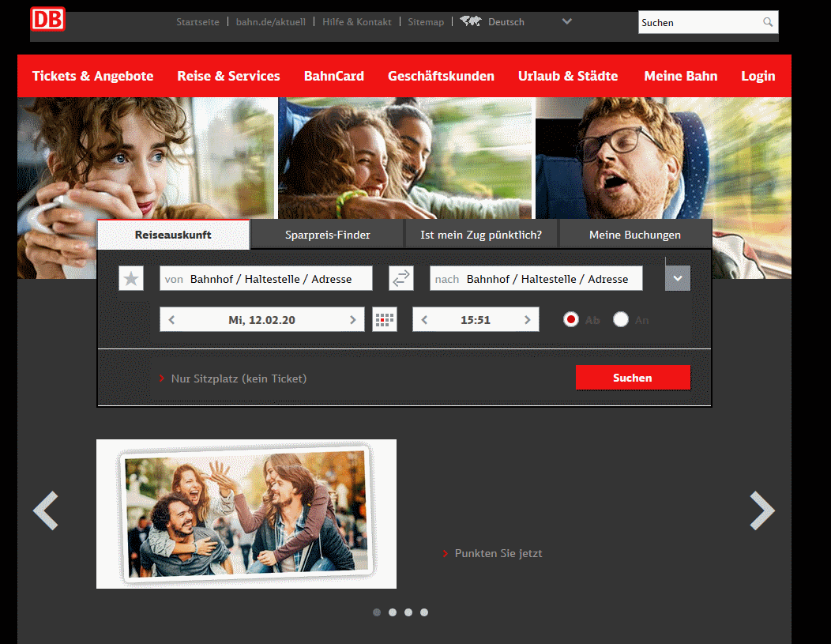Select the Ab radio button
The width and height of the screenshot is (831, 644).
(571, 319)
